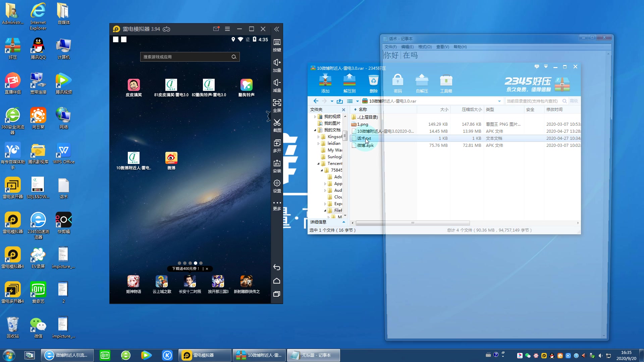The height and width of the screenshot is (362, 644).
Task: Click the 全屏 fullscreen icon in emulator sidebar
Action: [x=277, y=103]
